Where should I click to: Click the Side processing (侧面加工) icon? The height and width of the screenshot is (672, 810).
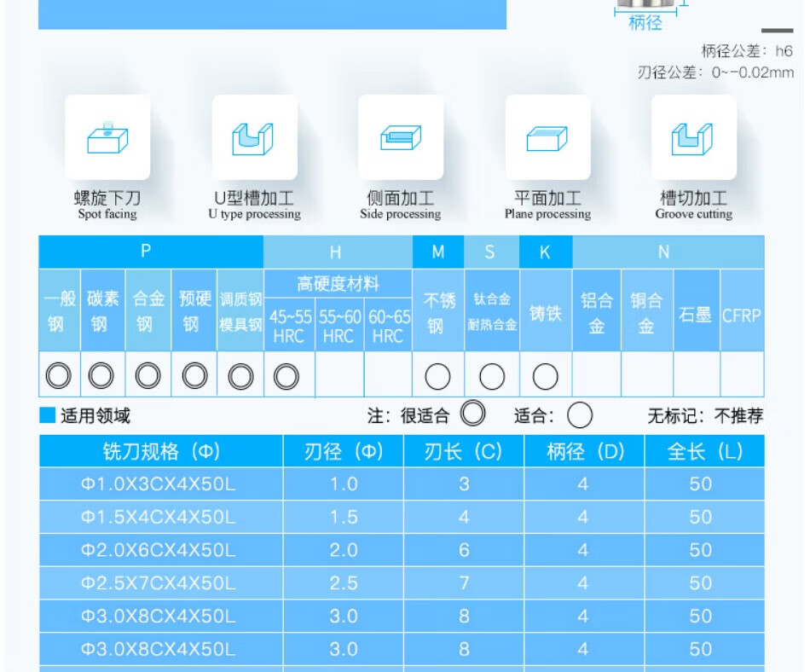tap(401, 137)
